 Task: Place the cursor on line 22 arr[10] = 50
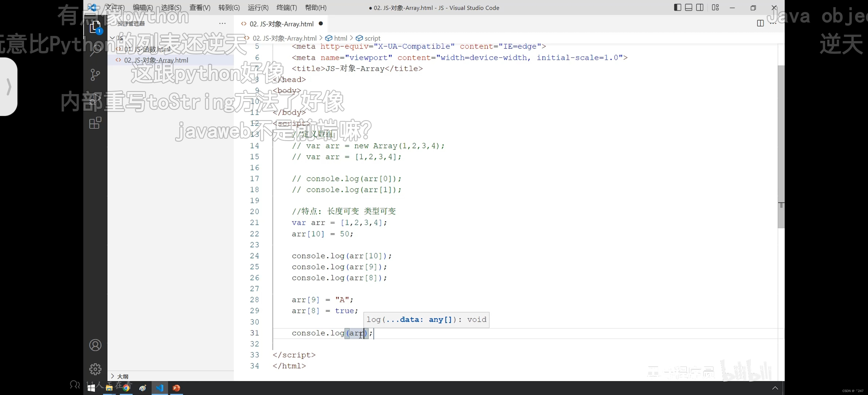click(x=322, y=234)
